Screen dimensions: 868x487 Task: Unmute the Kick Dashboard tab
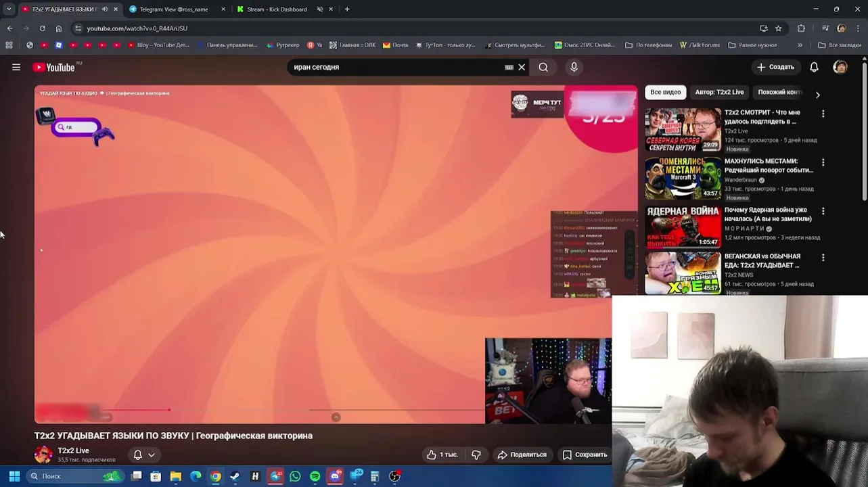(319, 9)
